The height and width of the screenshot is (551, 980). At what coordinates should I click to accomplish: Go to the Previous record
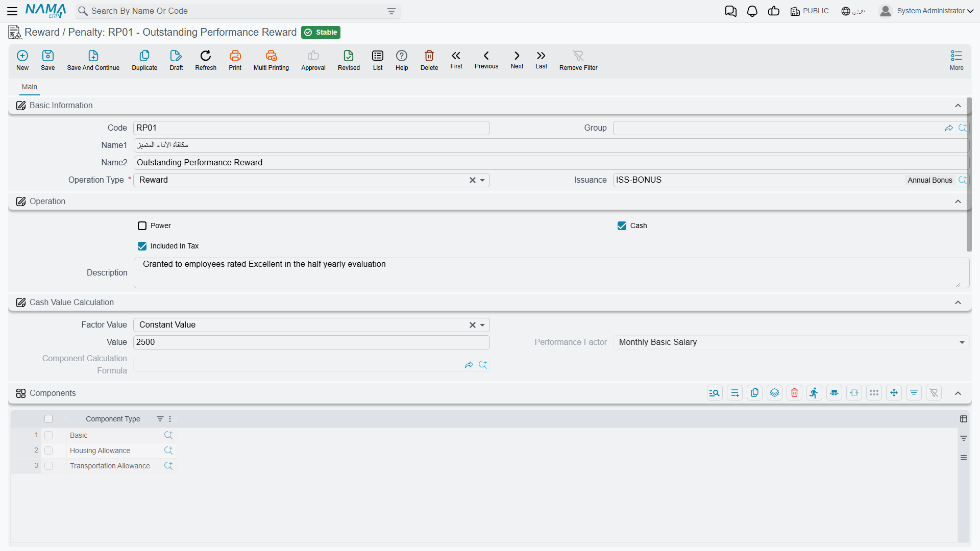tap(486, 60)
